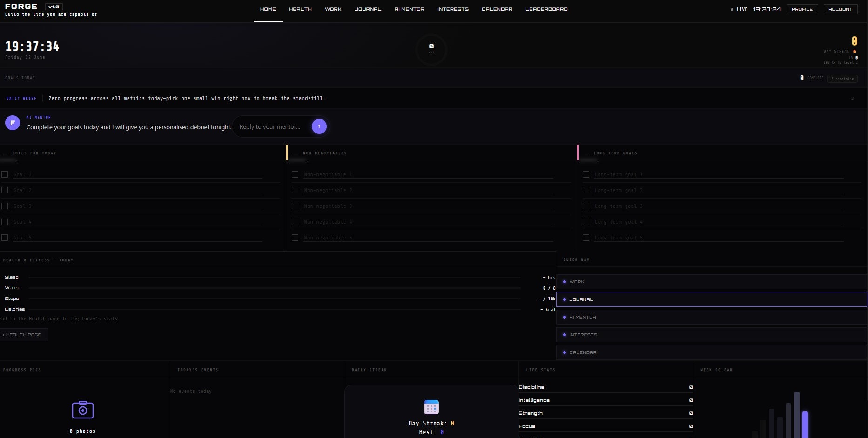Image resolution: width=868 pixels, height=438 pixels.
Task: Toggle the Non-negotiable 5 checkbox
Action: (x=295, y=238)
